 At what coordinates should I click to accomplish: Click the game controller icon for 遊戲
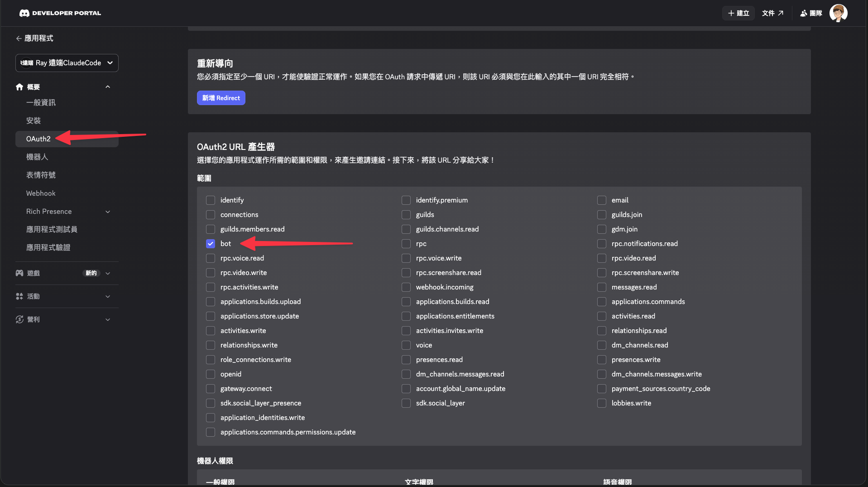[x=19, y=273]
